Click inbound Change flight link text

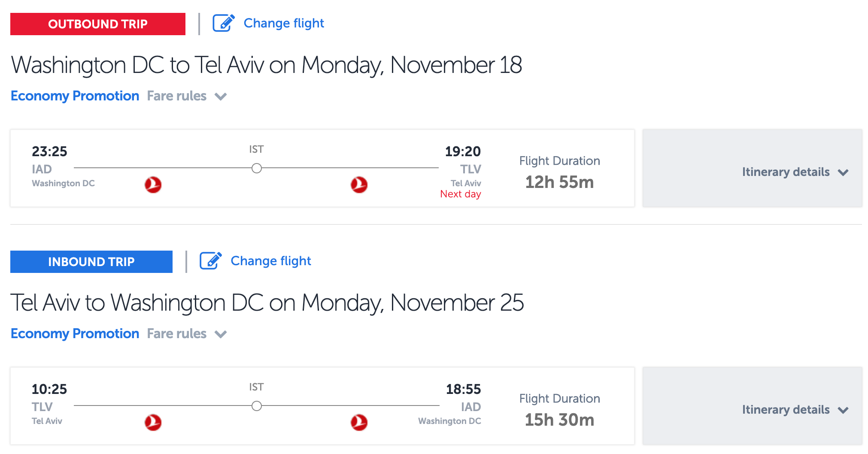[271, 261]
